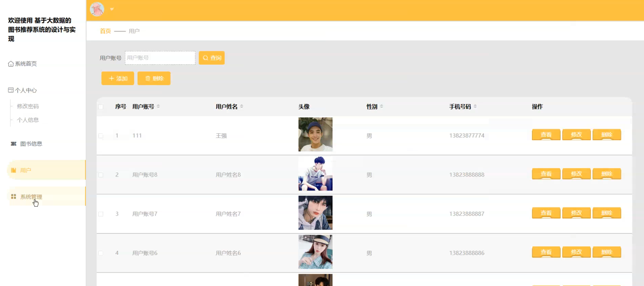Image resolution: width=644 pixels, height=286 pixels.
Task: Click 查看 for user 王强
Action: (546, 135)
